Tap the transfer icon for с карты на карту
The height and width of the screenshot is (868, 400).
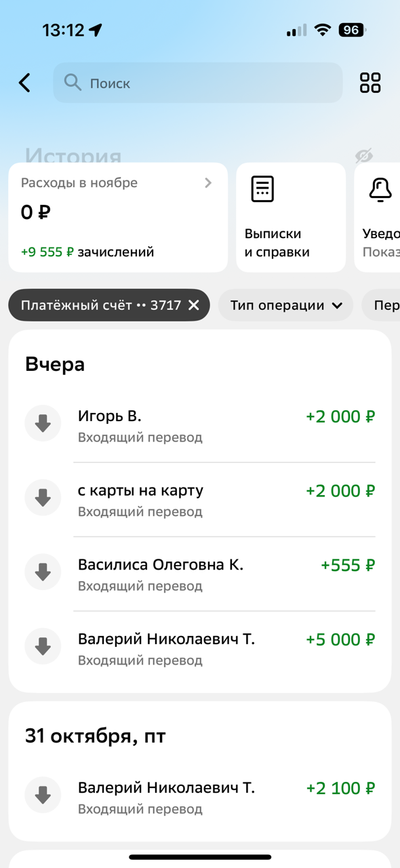43,497
